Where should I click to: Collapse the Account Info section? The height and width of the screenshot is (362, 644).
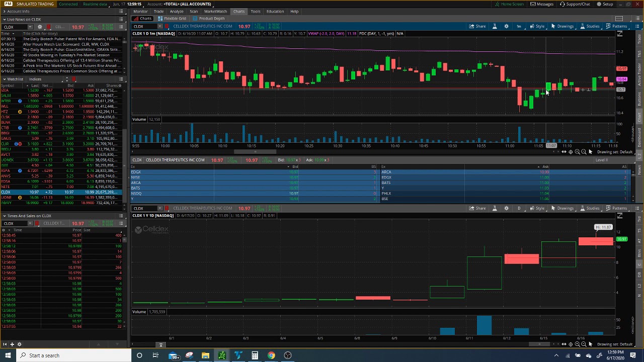click(4, 12)
